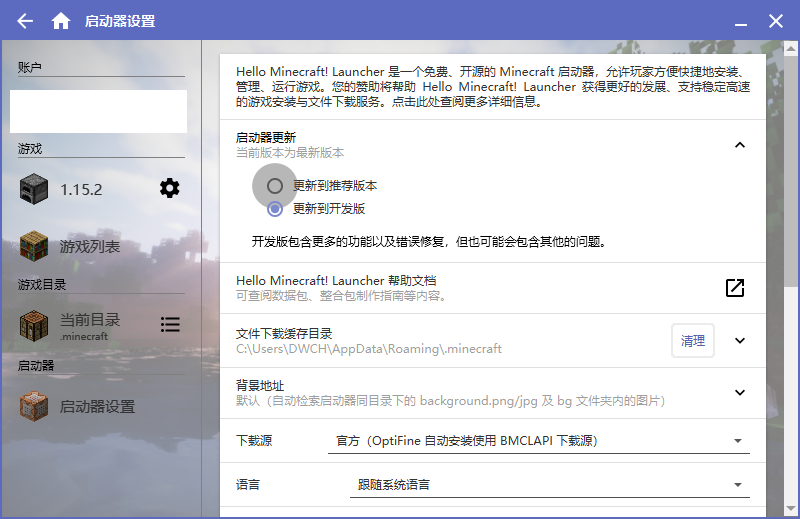Click the furnace icon next to 1.15.2
Screen dimensions: 800x519
coord(34,189)
